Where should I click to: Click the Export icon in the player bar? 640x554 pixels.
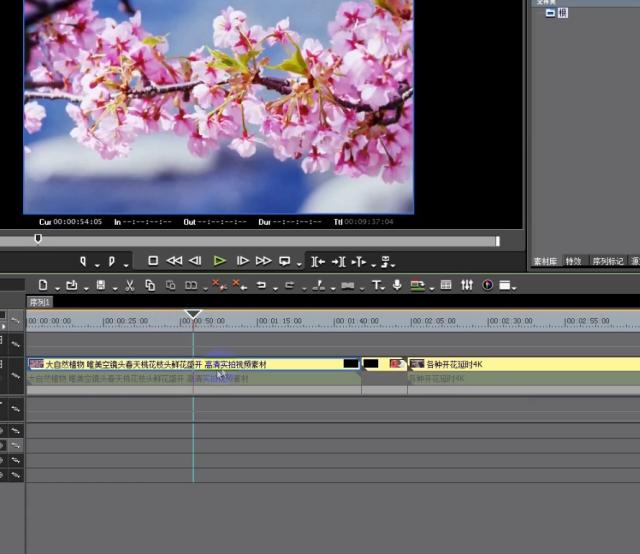[385, 261]
